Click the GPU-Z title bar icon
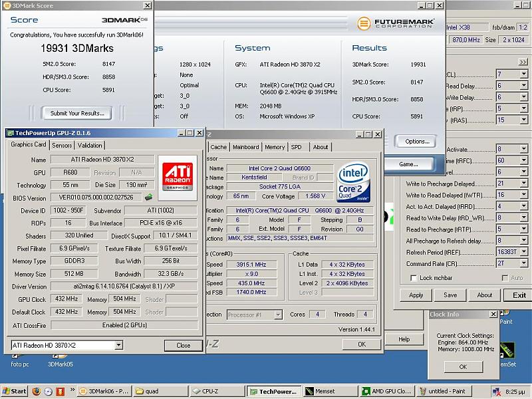Image resolution: width=532 pixels, height=399 pixels. click(11, 132)
